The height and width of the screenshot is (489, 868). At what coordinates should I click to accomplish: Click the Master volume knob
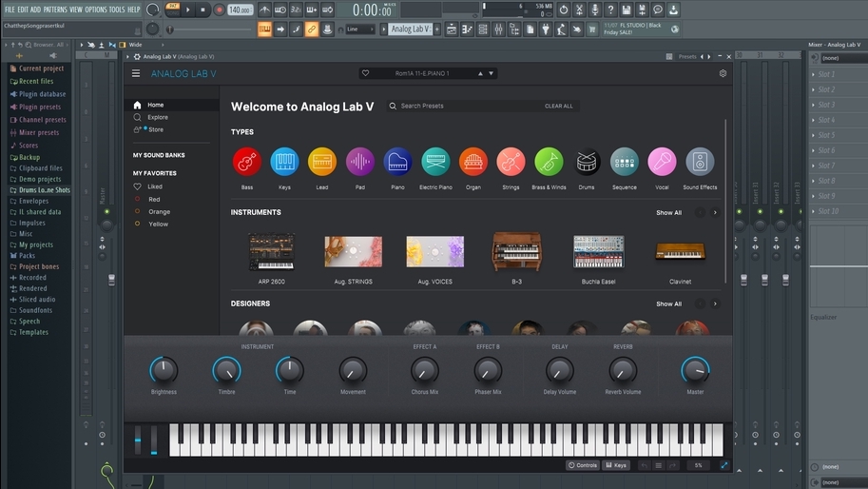(x=695, y=370)
